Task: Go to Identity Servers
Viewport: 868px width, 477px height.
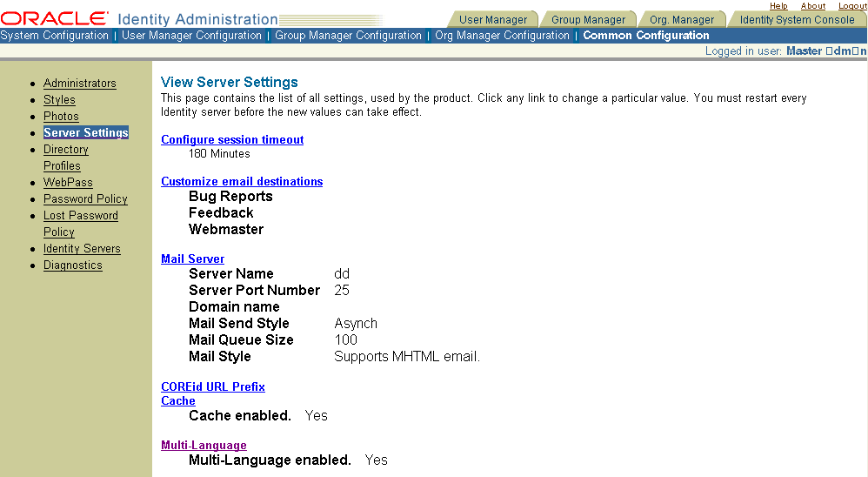Action: click(82, 249)
